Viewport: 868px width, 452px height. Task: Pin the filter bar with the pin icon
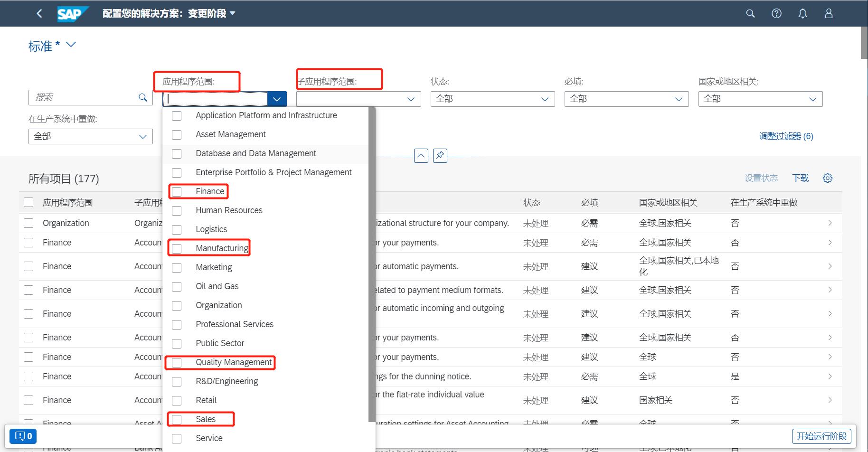click(x=440, y=155)
